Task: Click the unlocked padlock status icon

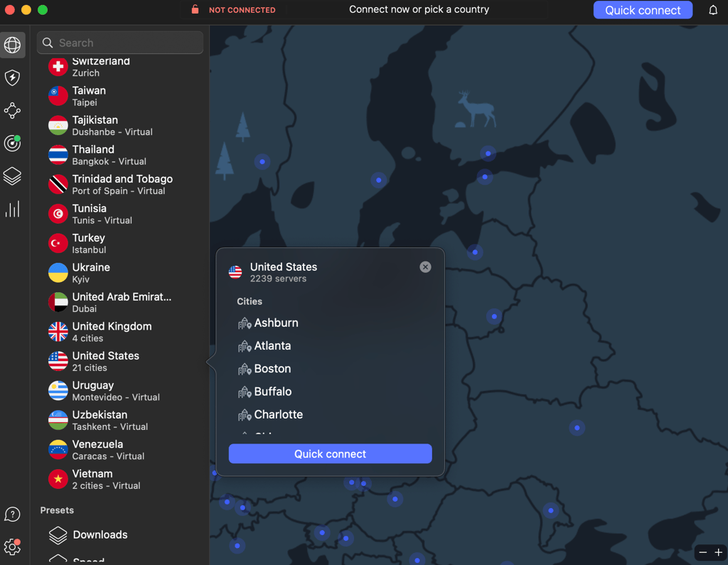Action: coord(196,9)
